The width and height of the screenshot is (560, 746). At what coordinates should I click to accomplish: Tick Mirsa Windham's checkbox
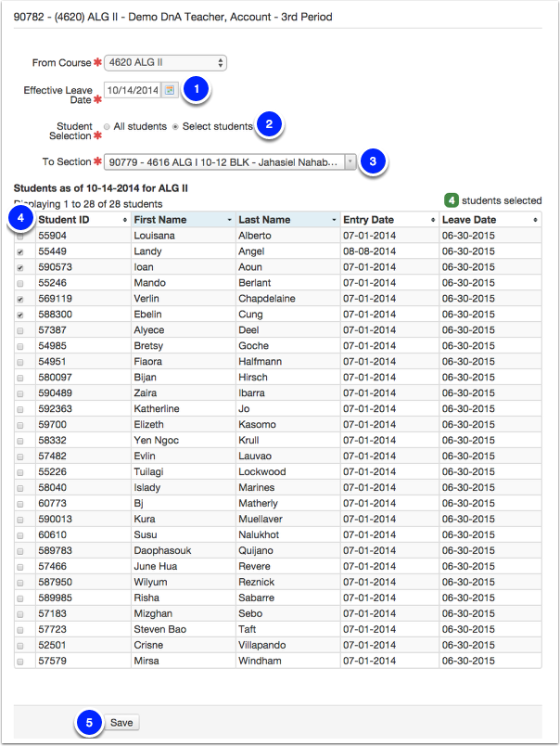pos(20,662)
